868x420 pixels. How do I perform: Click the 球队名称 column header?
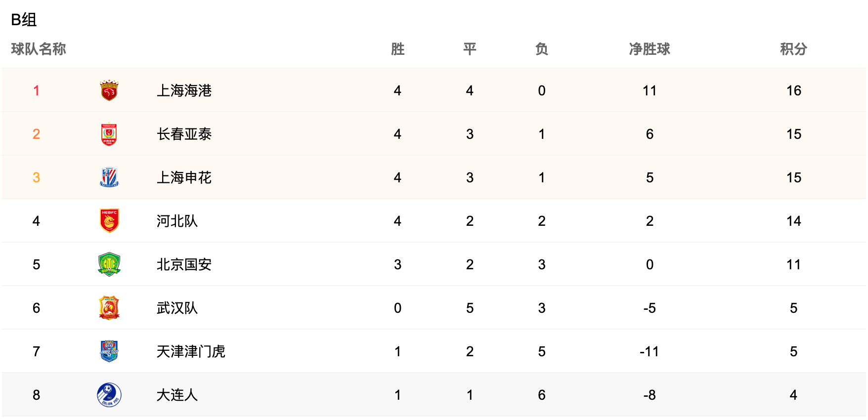39,49
